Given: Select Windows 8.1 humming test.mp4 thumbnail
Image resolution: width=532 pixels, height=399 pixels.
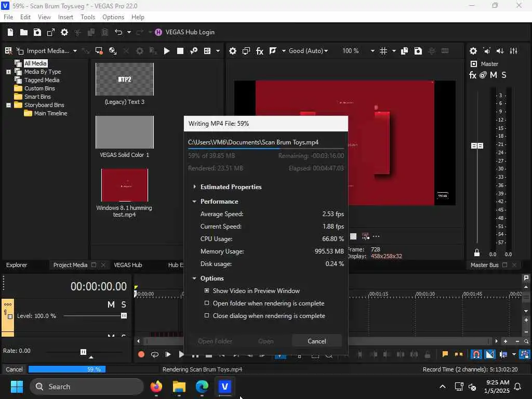Looking at the screenshot, I should tap(125, 185).
